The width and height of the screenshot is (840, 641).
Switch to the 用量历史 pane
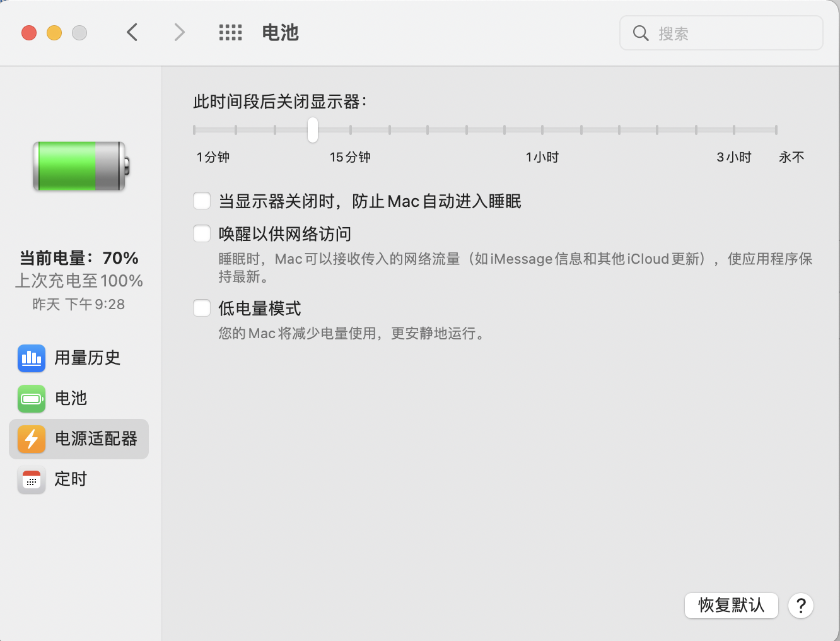point(87,358)
